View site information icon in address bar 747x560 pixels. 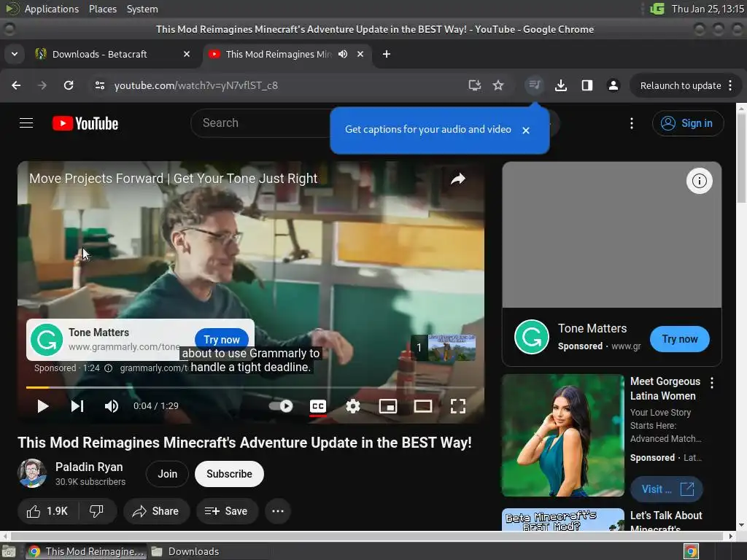(x=99, y=85)
